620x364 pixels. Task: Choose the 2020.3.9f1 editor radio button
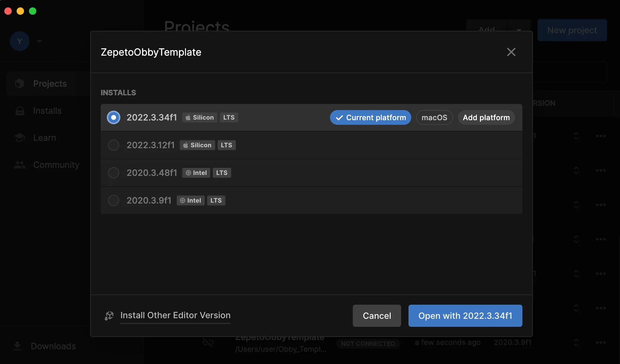[114, 200]
